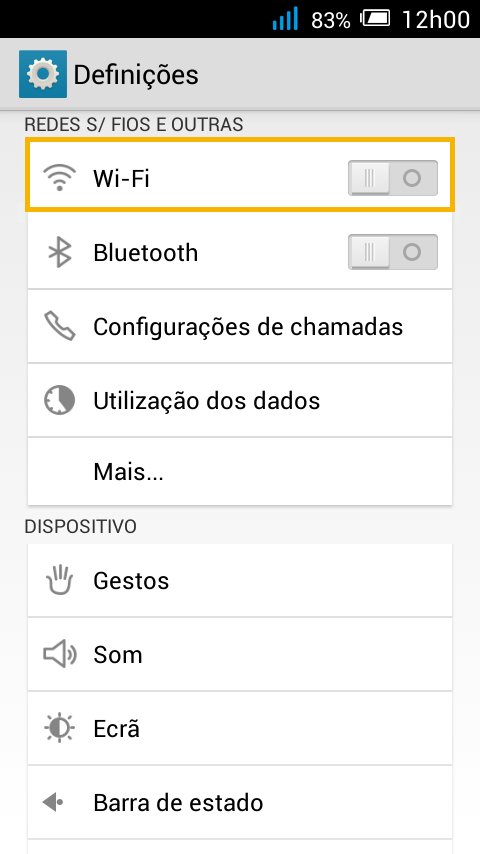Viewport: 480px width, 854px height.
Task: Expand the Mais... network options
Action: coord(240,472)
